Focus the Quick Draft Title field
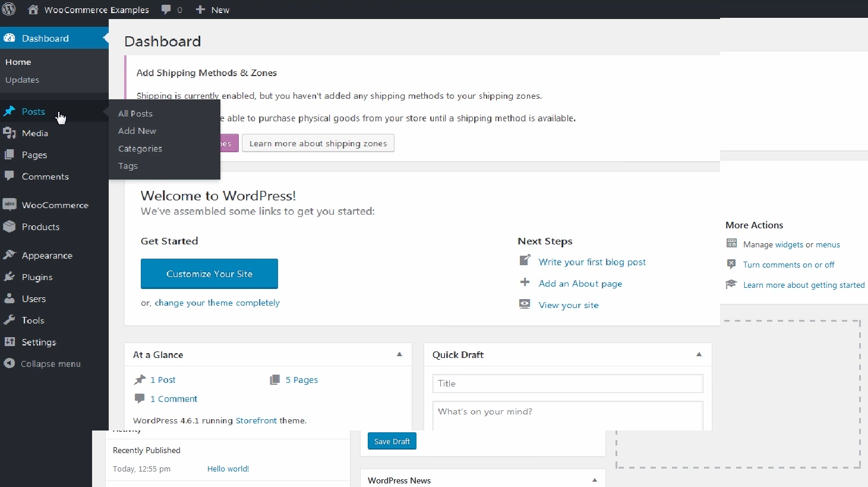Image resolution: width=868 pixels, height=487 pixels. (567, 384)
